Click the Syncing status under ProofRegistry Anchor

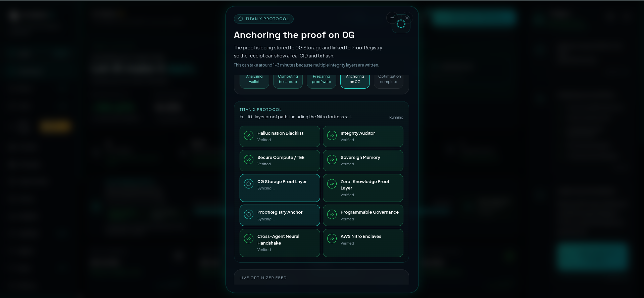[x=266, y=219]
